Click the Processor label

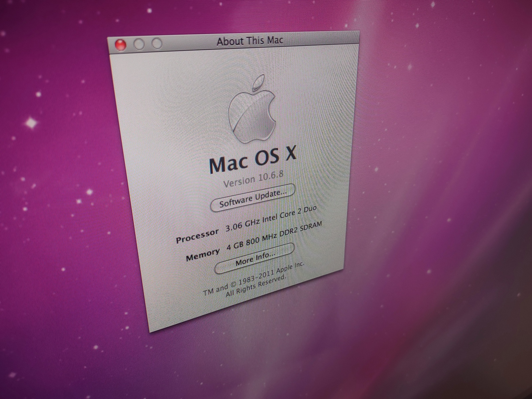(x=197, y=235)
